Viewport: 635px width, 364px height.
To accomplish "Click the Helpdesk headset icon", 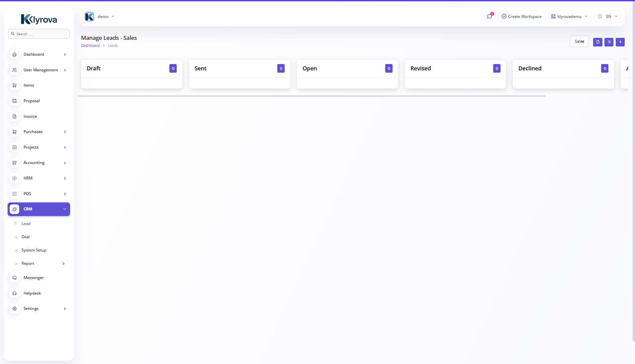I will point(15,293).
